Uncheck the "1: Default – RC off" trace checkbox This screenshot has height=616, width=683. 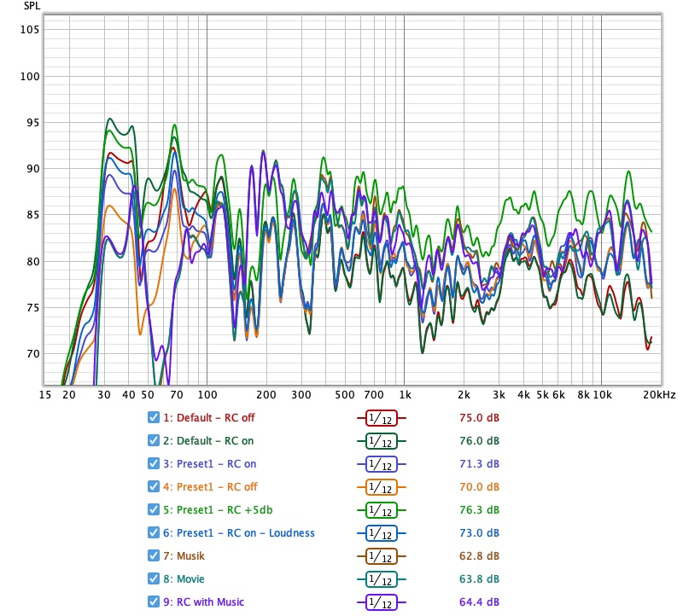[x=154, y=418]
